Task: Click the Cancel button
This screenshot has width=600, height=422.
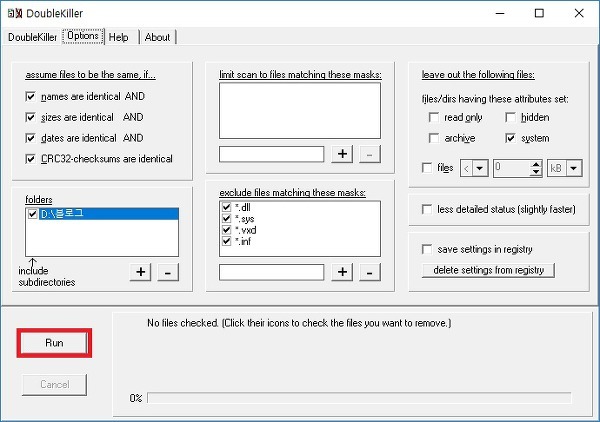Action: [54, 385]
